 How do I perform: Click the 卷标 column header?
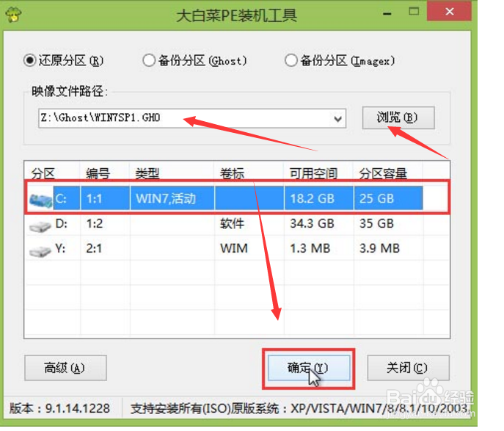(x=232, y=174)
